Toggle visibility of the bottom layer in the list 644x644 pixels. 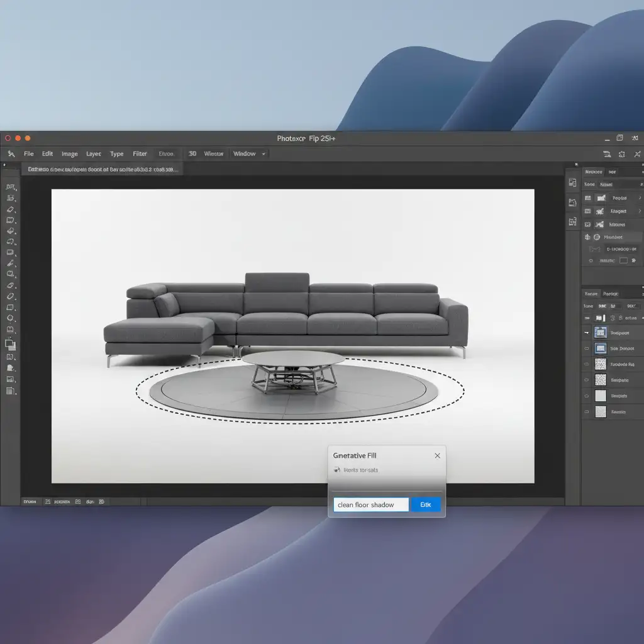587,412
